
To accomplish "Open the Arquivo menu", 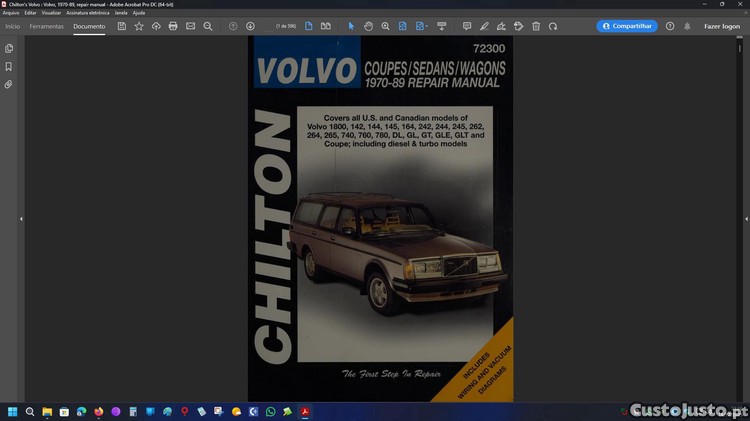I will point(11,13).
